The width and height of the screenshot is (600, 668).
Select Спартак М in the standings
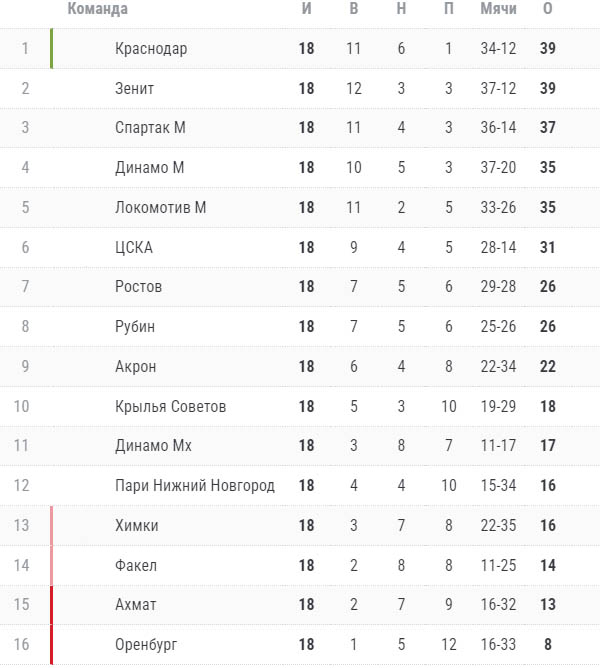150,128
